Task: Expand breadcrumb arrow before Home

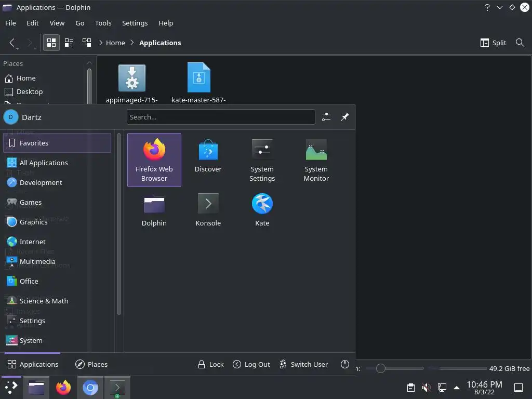Action: click(101, 43)
